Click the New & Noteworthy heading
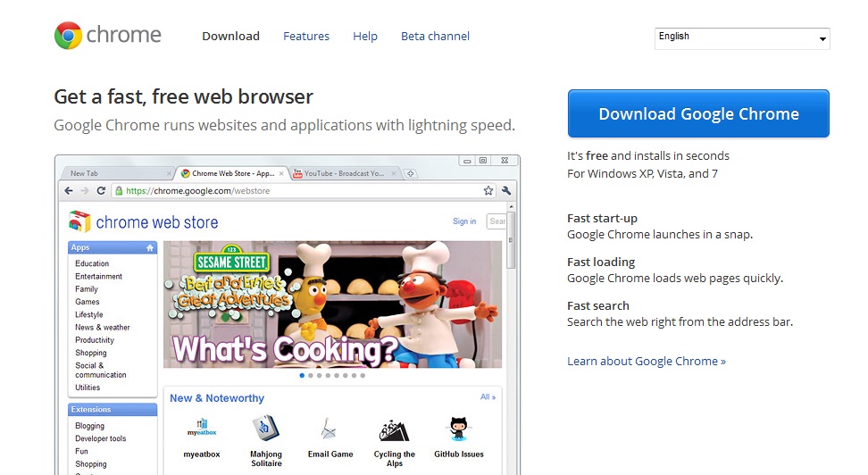This screenshot has height=475, width=868. [217, 398]
